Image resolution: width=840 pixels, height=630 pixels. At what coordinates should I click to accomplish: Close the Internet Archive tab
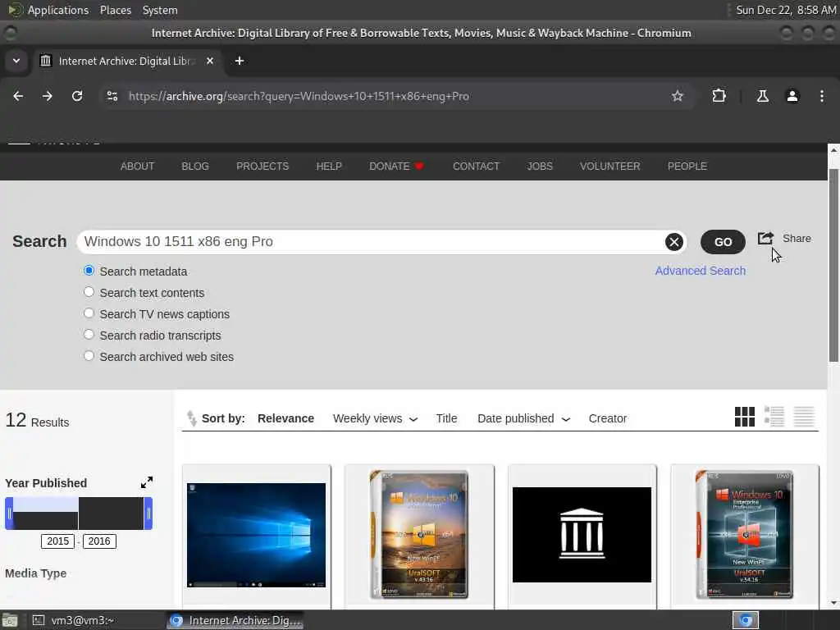click(x=210, y=61)
